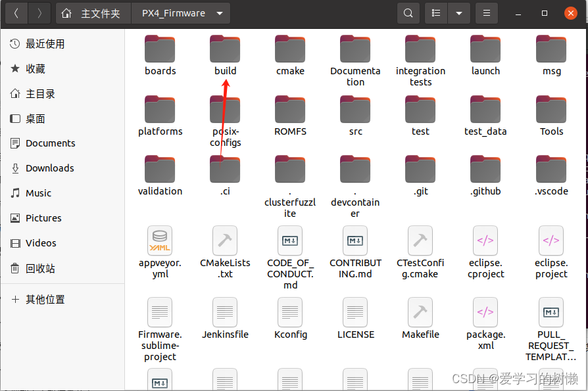
Task: Navigate to the home folder path button
Action: 93,13
